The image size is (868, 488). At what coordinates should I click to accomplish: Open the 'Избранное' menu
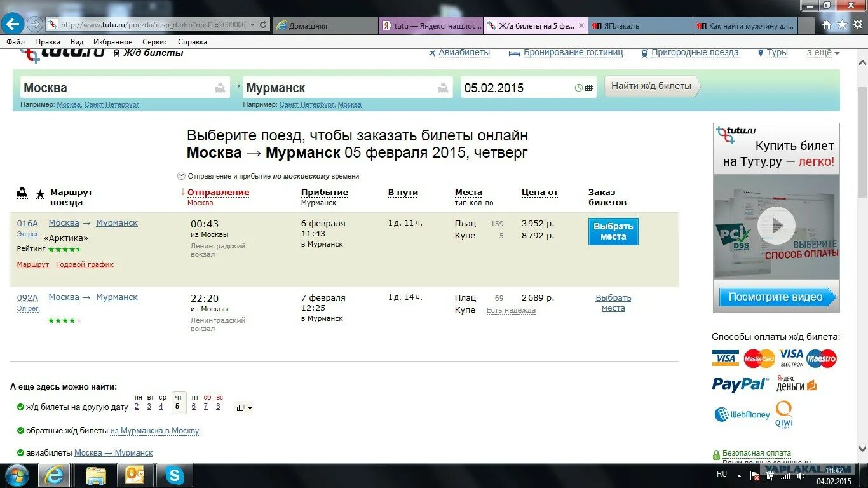[x=113, y=42]
